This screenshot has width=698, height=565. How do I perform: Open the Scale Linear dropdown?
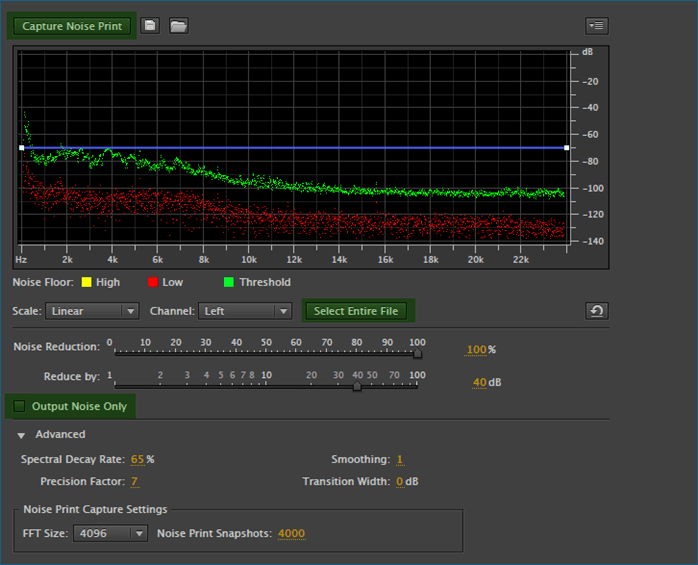[92, 311]
